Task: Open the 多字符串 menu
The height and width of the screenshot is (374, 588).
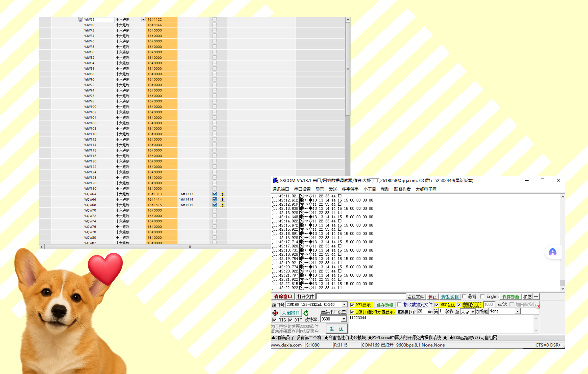Action: [x=350, y=189]
